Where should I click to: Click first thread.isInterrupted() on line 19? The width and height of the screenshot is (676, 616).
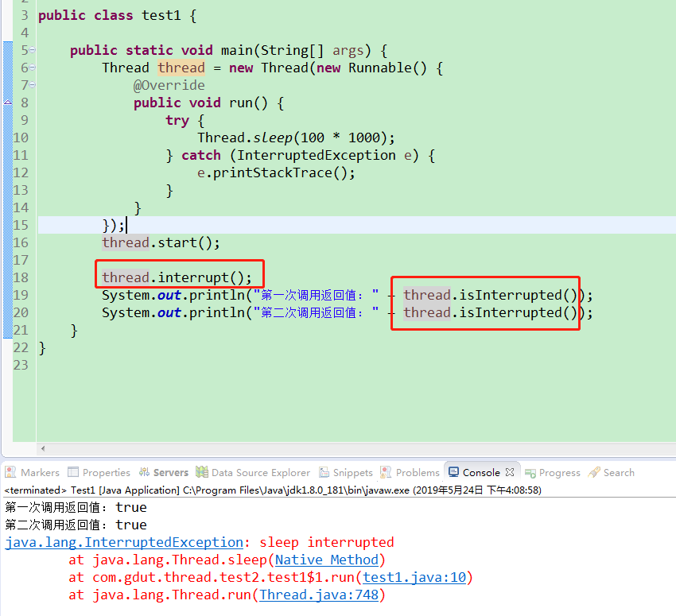[x=490, y=295]
